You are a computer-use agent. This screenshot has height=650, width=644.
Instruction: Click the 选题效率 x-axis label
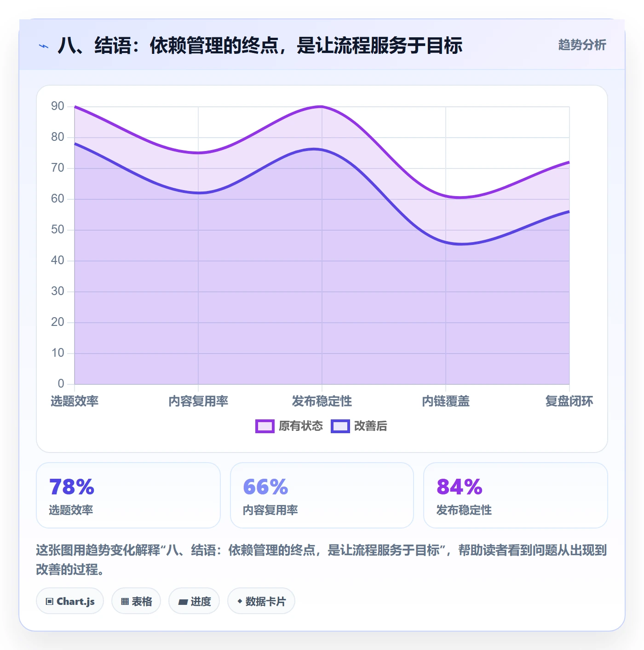[75, 401]
